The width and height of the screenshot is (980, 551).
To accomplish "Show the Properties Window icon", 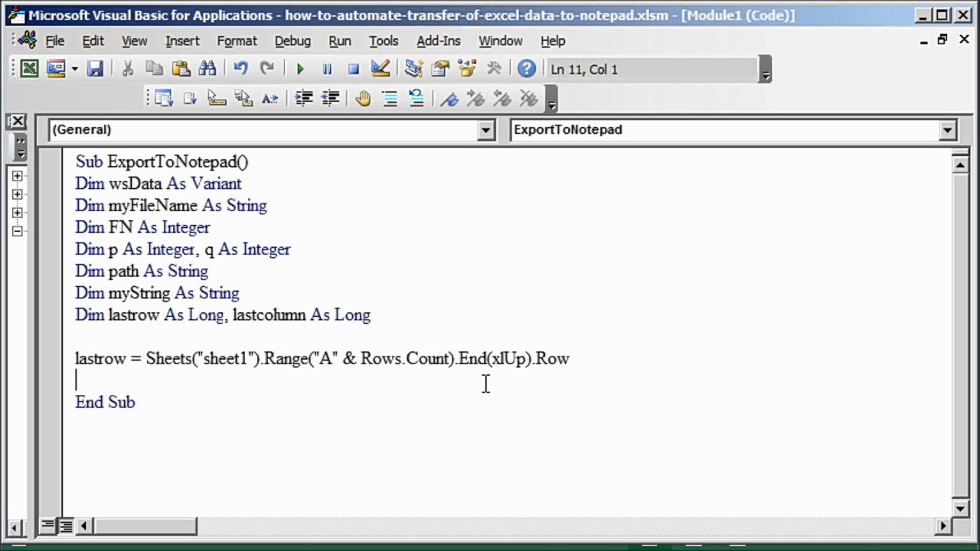I will [x=440, y=69].
